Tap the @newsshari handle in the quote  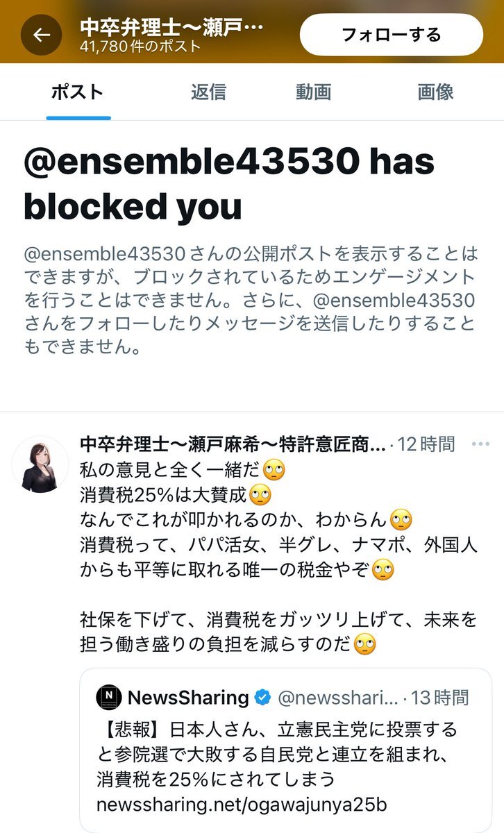click(338, 698)
